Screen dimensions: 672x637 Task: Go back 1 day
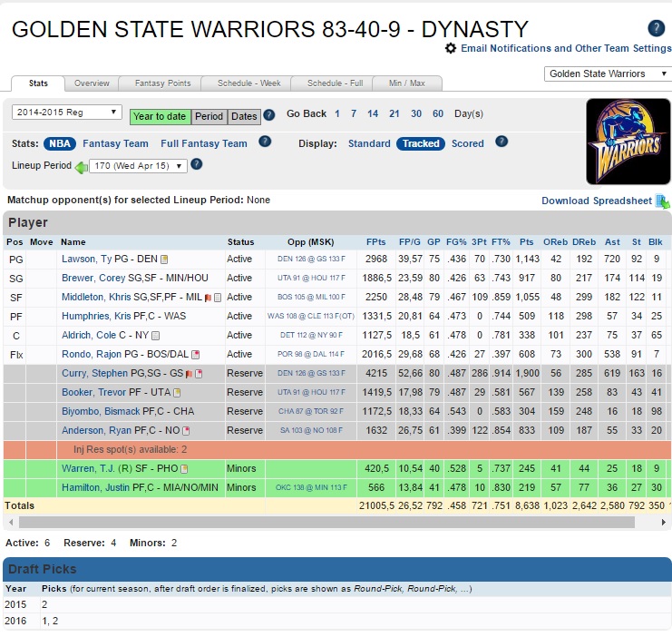click(x=337, y=113)
